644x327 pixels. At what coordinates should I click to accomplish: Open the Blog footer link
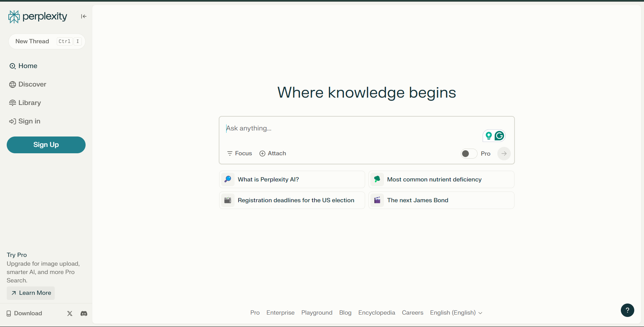tap(345, 313)
